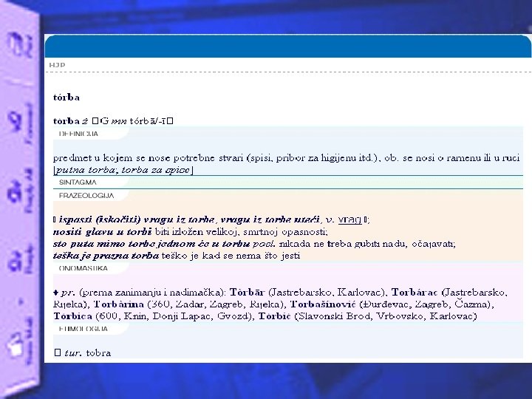The image size is (532, 399).
Task: Click the surname 'Torbašinović'
Action: (x=323, y=304)
